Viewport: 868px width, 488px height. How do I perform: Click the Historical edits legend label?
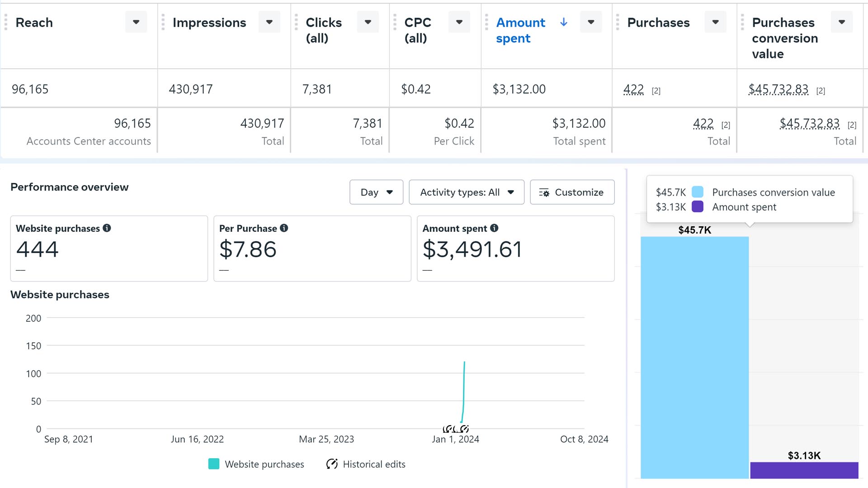point(374,464)
